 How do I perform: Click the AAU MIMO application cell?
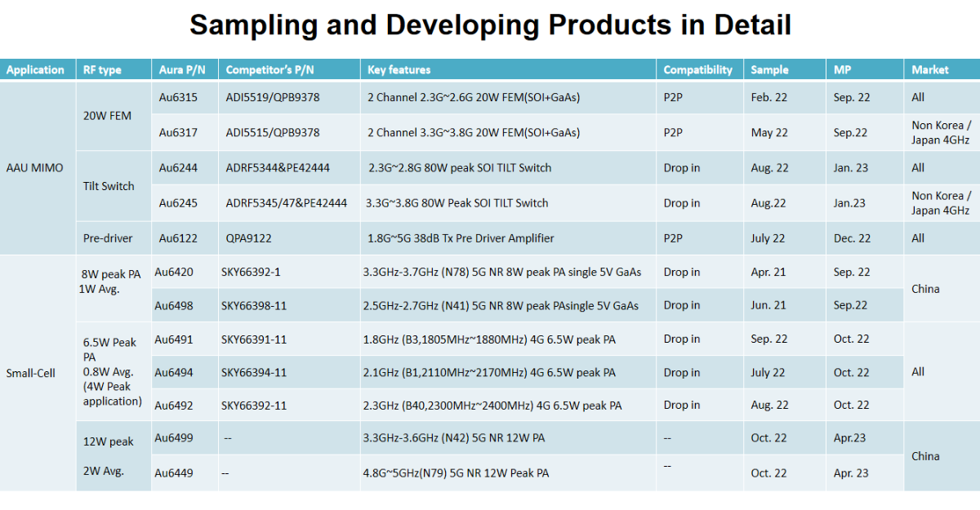tap(33, 168)
